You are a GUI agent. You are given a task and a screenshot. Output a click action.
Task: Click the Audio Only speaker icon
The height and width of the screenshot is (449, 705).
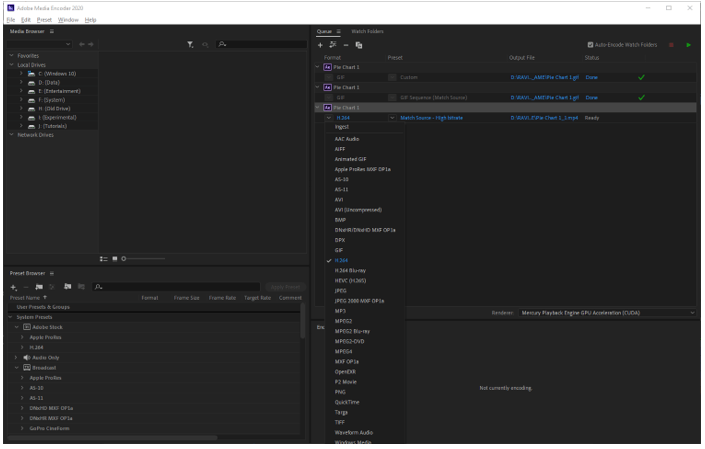(x=27, y=358)
